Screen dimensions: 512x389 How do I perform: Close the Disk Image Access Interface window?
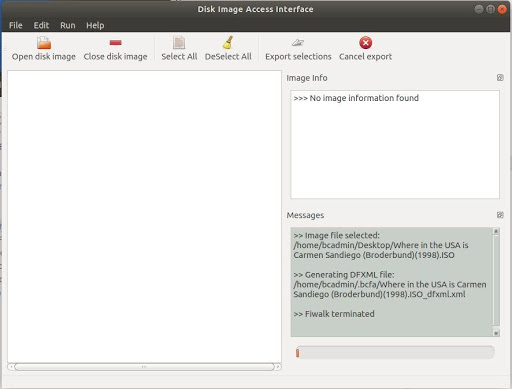point(502,9)
